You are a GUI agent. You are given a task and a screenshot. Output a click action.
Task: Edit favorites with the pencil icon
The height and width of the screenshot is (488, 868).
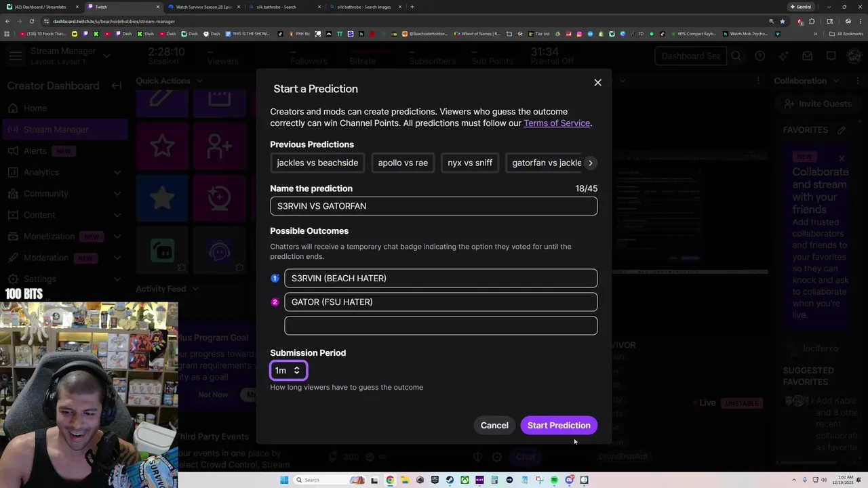[842, 129]
